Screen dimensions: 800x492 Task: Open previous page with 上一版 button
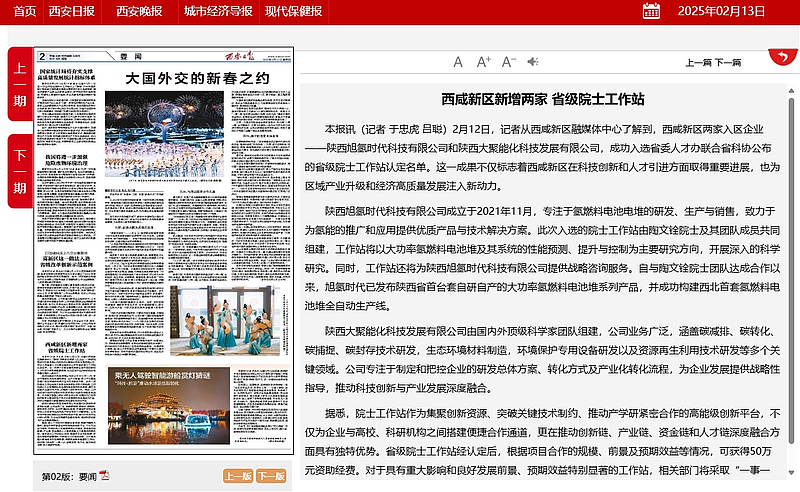238,476
